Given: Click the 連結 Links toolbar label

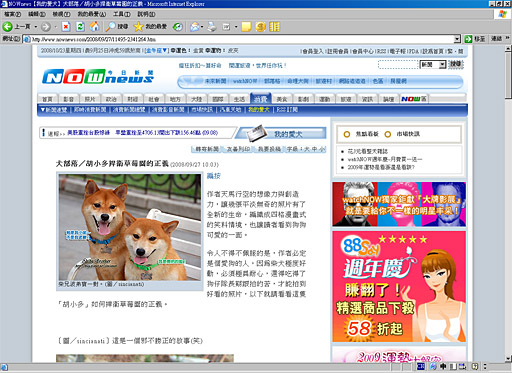Looking at the screenshot, I should 496,39.
